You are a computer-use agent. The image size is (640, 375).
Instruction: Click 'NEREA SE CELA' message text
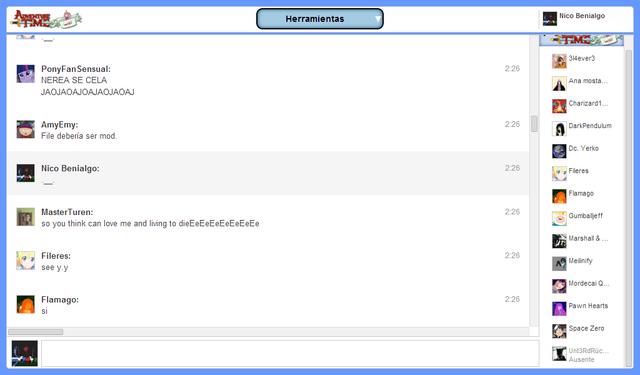[x=74, y=80]
